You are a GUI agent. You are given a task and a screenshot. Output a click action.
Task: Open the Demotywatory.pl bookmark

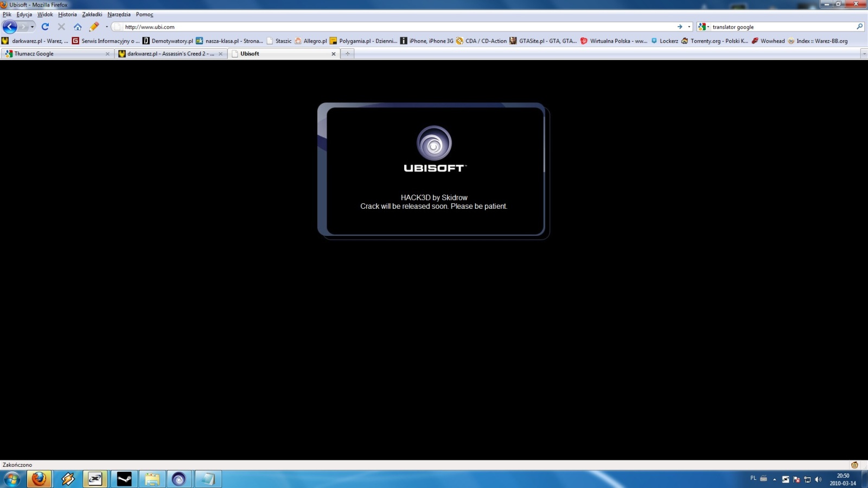(x=168, y=41)
